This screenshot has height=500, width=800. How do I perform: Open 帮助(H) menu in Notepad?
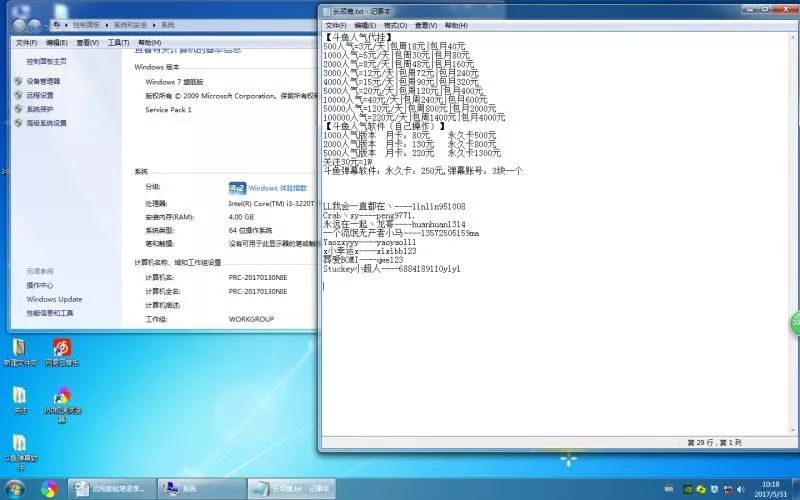[x=456, y=26]
